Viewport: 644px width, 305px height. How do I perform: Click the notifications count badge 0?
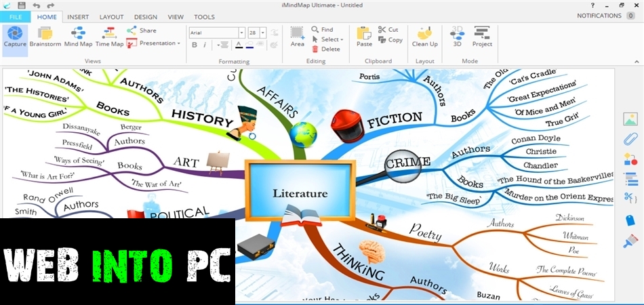(630, 16)
